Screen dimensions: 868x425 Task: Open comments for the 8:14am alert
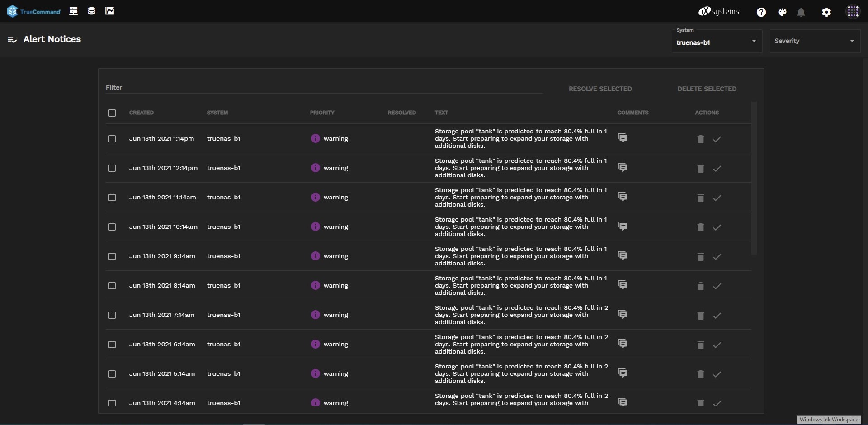tap(623, 285)
